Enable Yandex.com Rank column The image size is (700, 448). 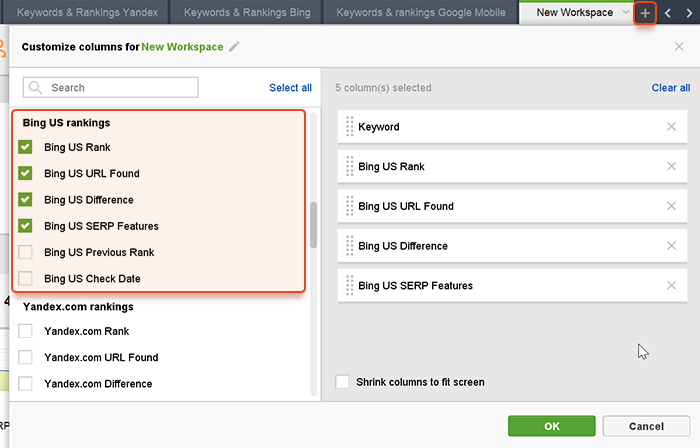[x=25, y=331]
